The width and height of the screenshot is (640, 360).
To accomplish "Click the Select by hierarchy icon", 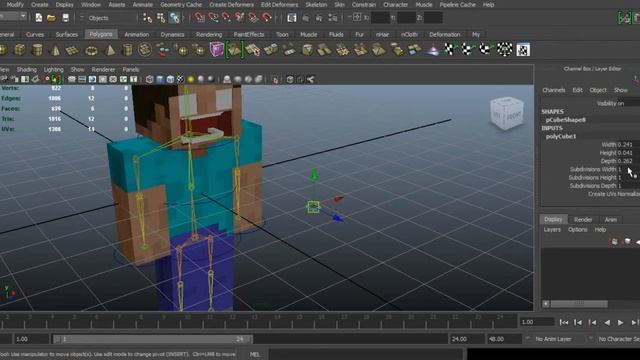I will (147, 18).
